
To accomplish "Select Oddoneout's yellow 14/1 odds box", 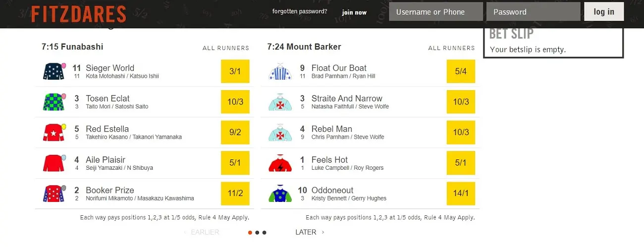I will pos(461,193).
